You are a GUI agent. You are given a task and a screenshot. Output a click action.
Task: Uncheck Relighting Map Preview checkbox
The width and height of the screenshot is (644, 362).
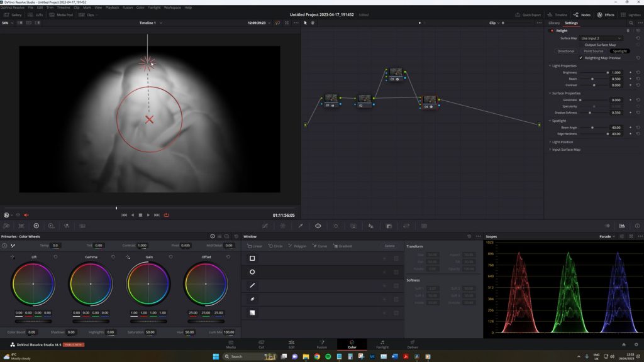(x=580, y=58)
